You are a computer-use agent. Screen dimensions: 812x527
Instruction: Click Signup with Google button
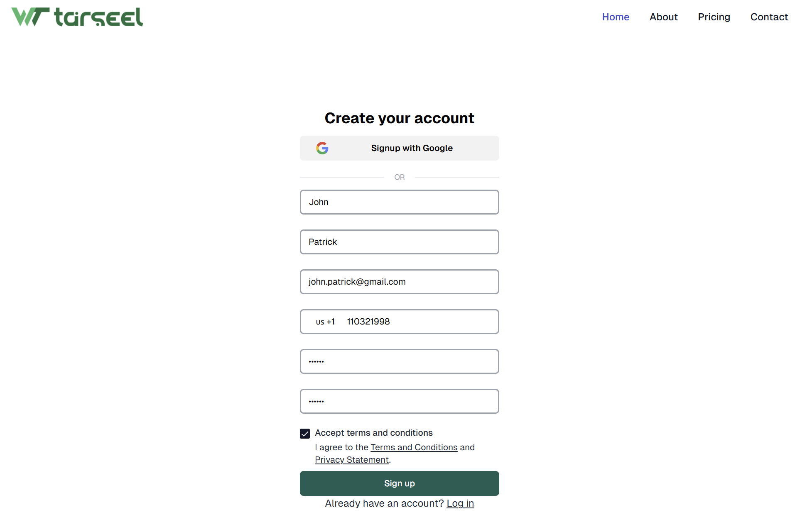pyautogui.click(x=400, y=148)
